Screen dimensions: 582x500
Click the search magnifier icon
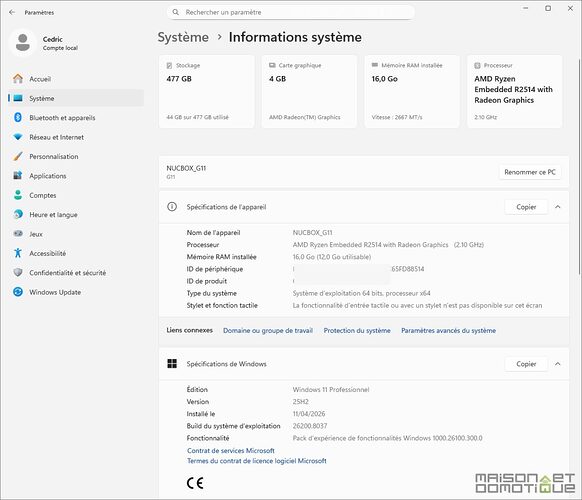[176, 12]
